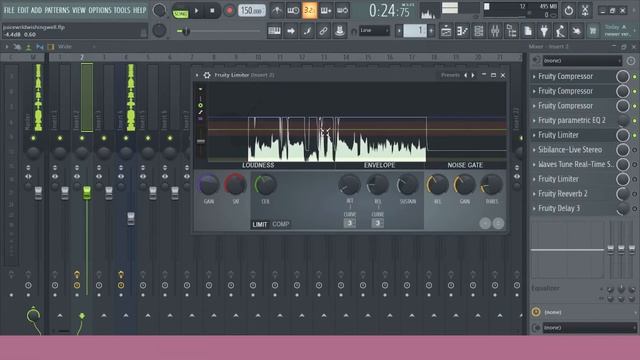Select the LIMIT tab in Fruity Limiter
640x360 pixels.
click(260, 224)
